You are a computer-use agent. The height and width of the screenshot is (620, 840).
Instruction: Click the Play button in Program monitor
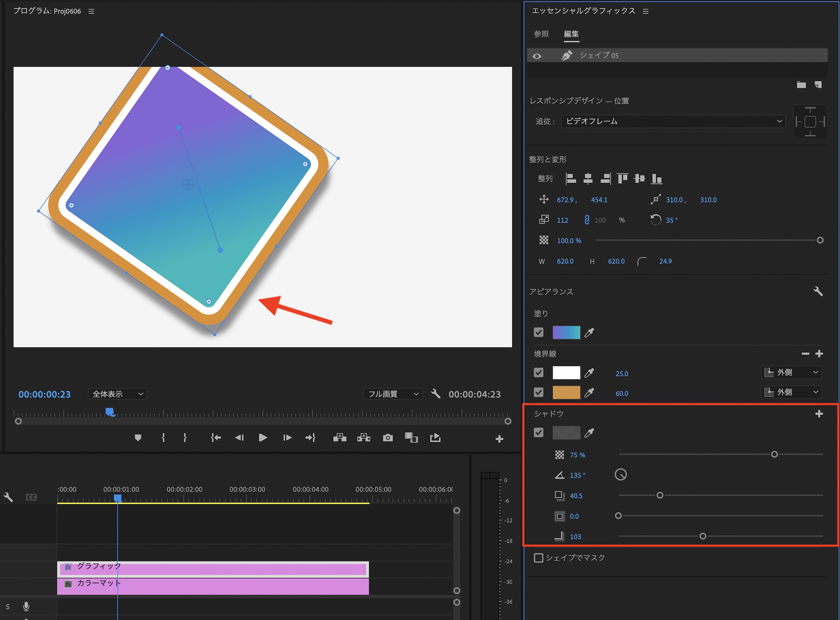[x=263, y=438]
